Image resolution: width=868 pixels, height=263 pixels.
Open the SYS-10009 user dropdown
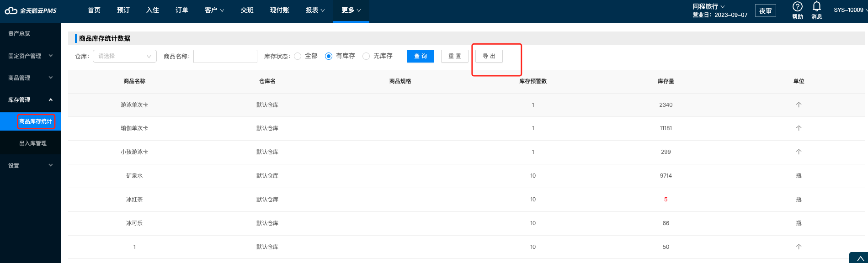pyautogui.click(x=850, y=10)
